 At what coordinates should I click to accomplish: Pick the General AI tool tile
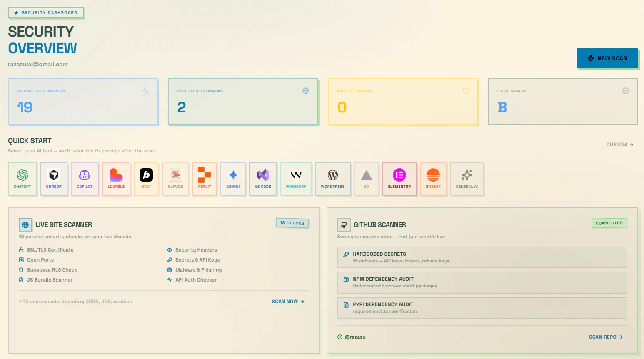pos(467,179)
